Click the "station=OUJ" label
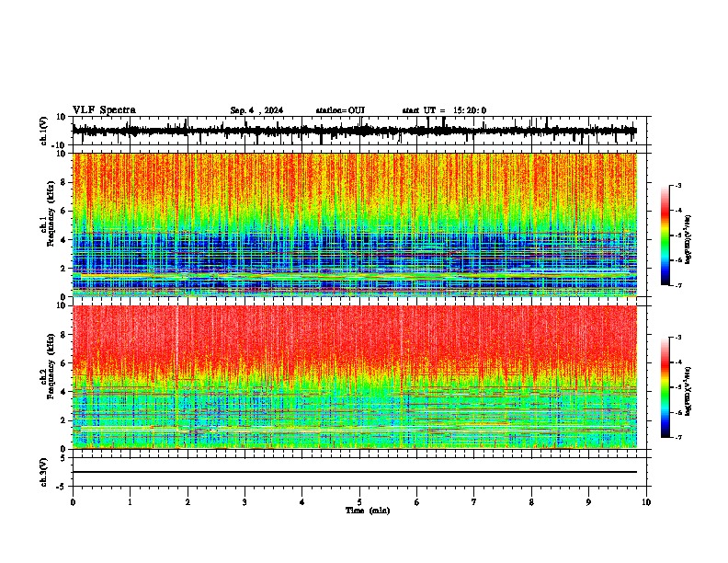The height and width of the screenshot is (563, 728). (x=340, y=110)
